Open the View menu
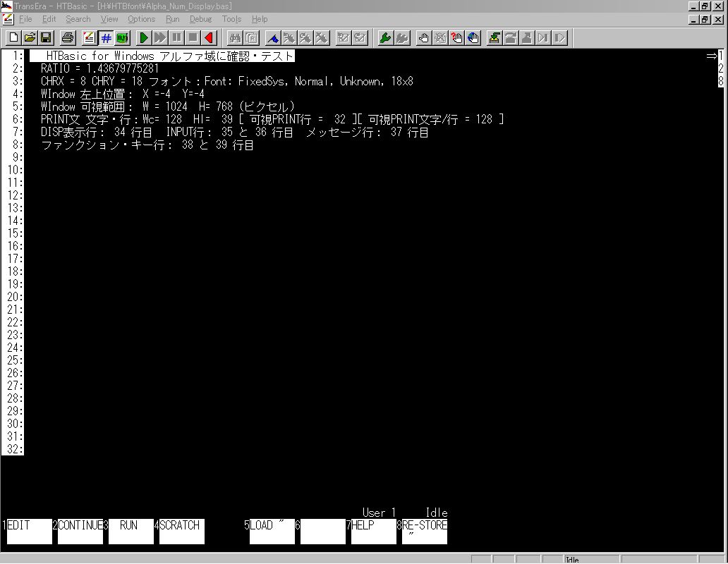The height and width of the screenshot is (564, 728). [x=109, y=19]
